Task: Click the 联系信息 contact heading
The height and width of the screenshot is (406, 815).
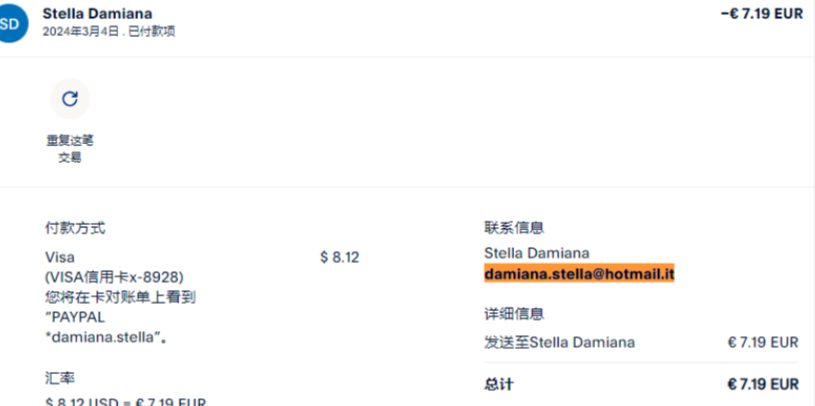Action: point(514,228)
